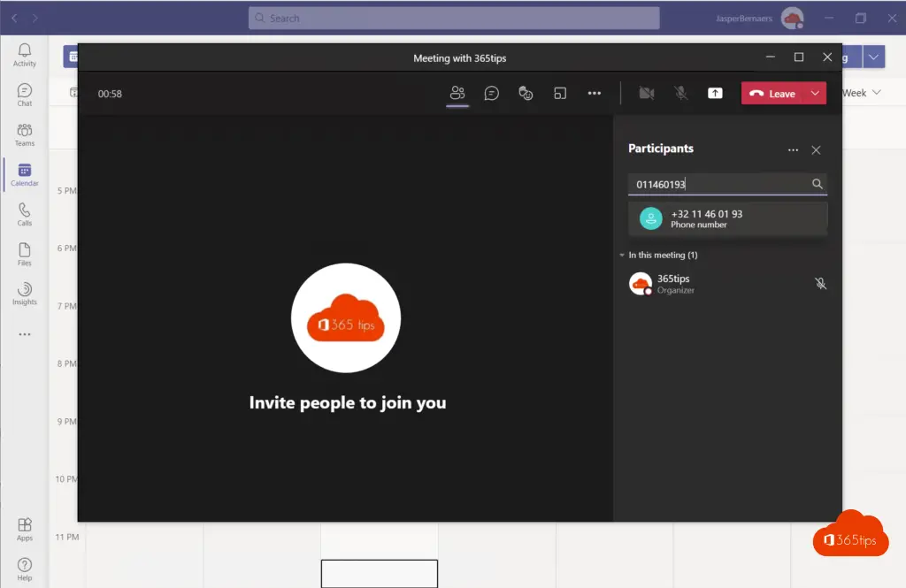Turn on the camera in meeting toolbar

(x=647, y=93)
